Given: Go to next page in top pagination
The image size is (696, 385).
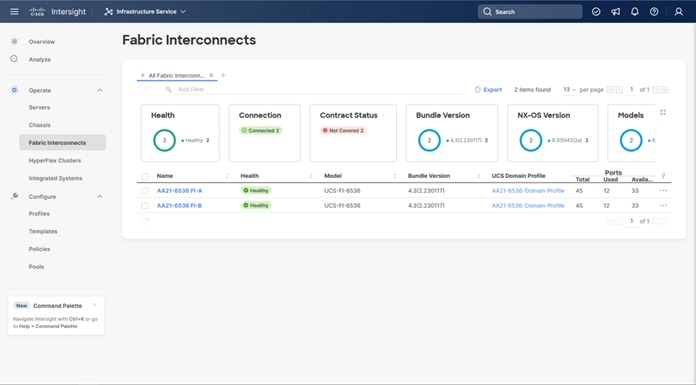Looking at the screenshot, I should (656, 90).
